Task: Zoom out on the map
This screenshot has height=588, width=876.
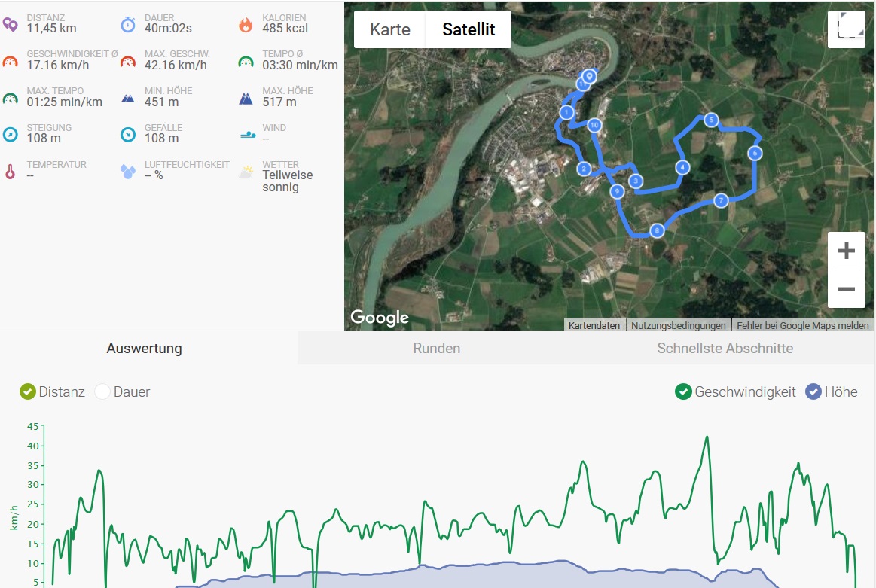Action: click(846, 289)
